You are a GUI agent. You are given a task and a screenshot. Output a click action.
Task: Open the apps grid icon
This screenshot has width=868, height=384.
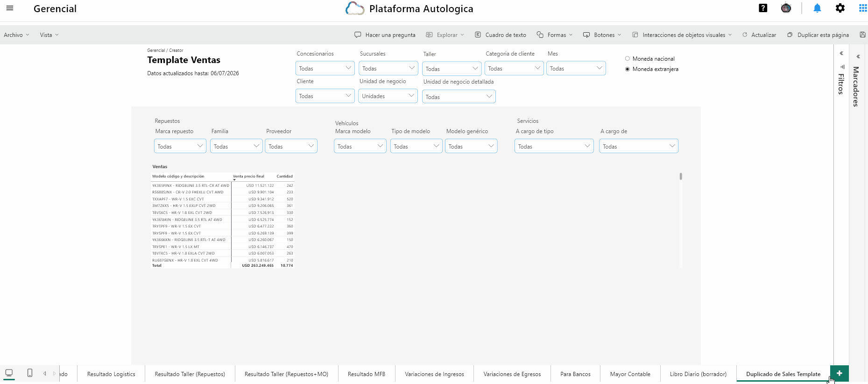coord(863,8)
